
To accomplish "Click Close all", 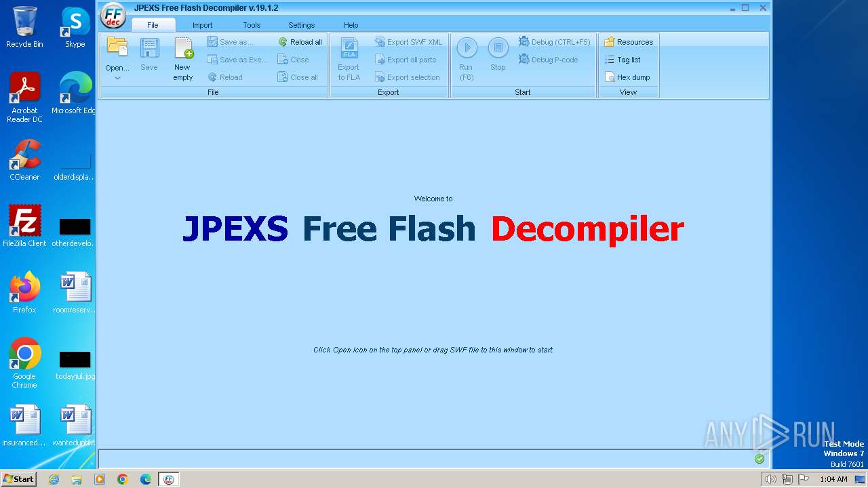I will point(298,77).
